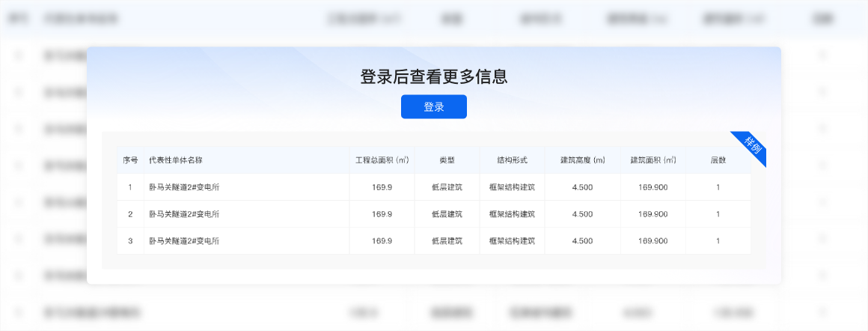Click the 建筑面积 column header
Viewport: 868px width, 331px height.
point(652,160)
